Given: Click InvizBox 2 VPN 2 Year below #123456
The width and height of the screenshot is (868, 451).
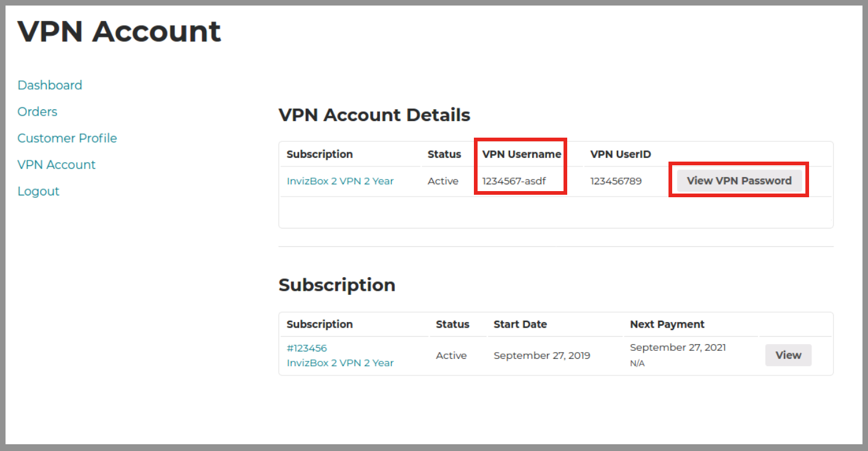Looking at the screenshot, I should tap(340, 363).
